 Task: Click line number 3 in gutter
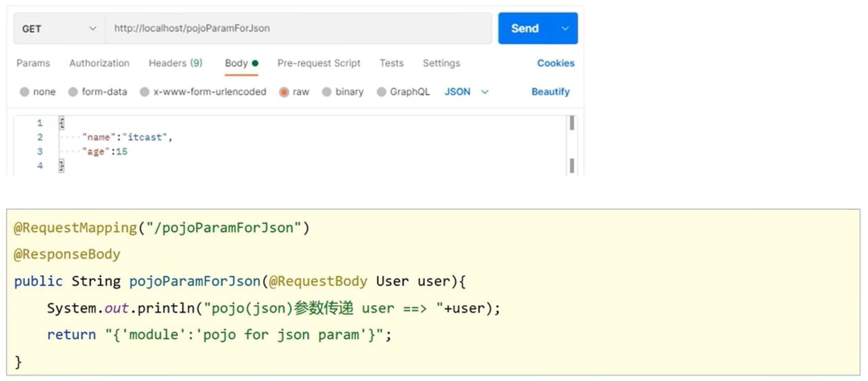pyautogui.click(x=40, y=151)
